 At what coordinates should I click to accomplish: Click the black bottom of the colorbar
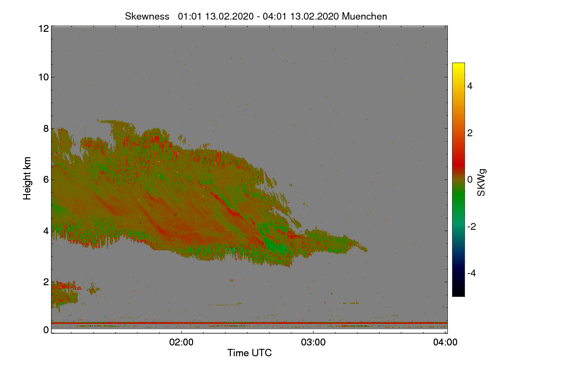coord(458,293)
